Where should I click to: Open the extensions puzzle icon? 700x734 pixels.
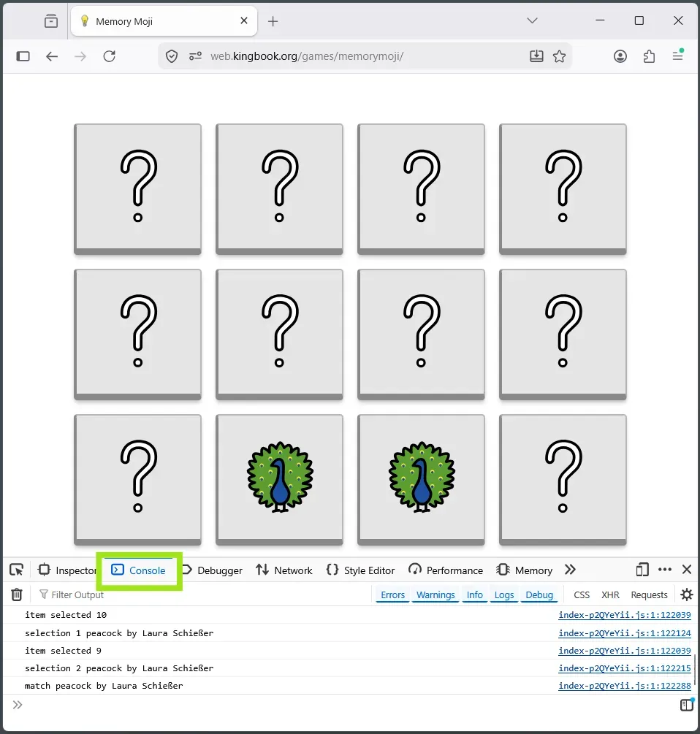pyautogui.click(x=649, y=56)
